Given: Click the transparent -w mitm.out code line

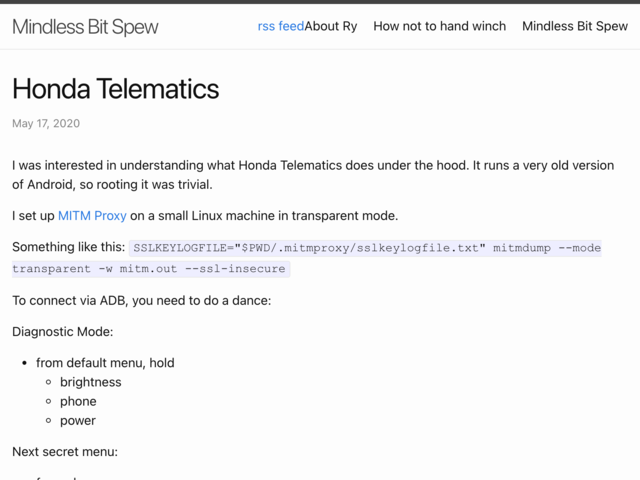Looking at the screenshot, I should pyautogui.click(x=151, y=269).
